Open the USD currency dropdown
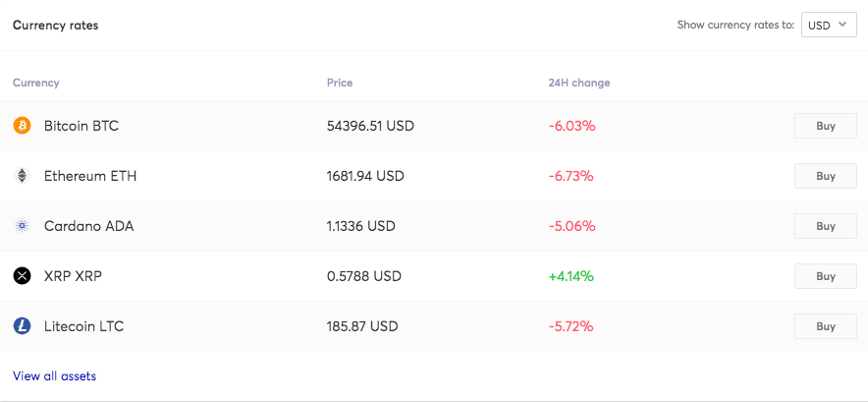Screen dimensions: 868x402 (829, 26)
